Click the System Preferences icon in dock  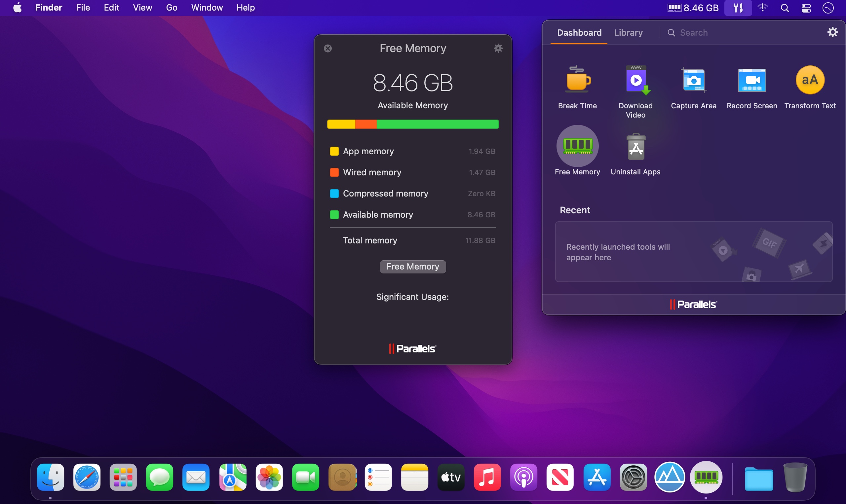click(x=633, y=477)
